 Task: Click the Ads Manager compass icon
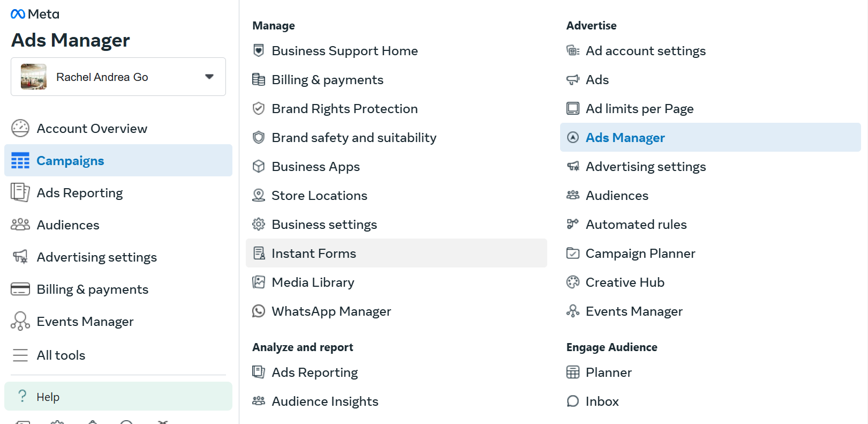(573, 137)
